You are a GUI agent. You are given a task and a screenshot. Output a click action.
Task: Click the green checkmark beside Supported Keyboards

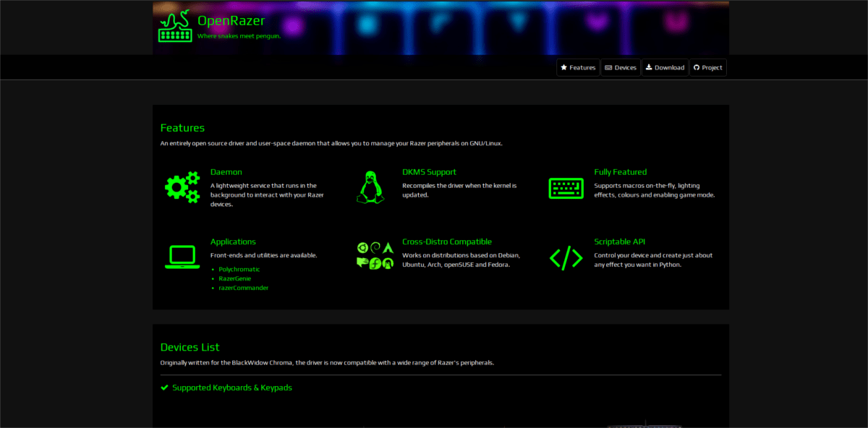tap(164, 388)
